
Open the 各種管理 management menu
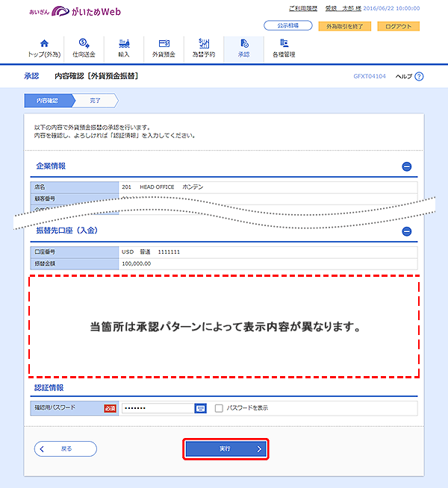(284, 49)
